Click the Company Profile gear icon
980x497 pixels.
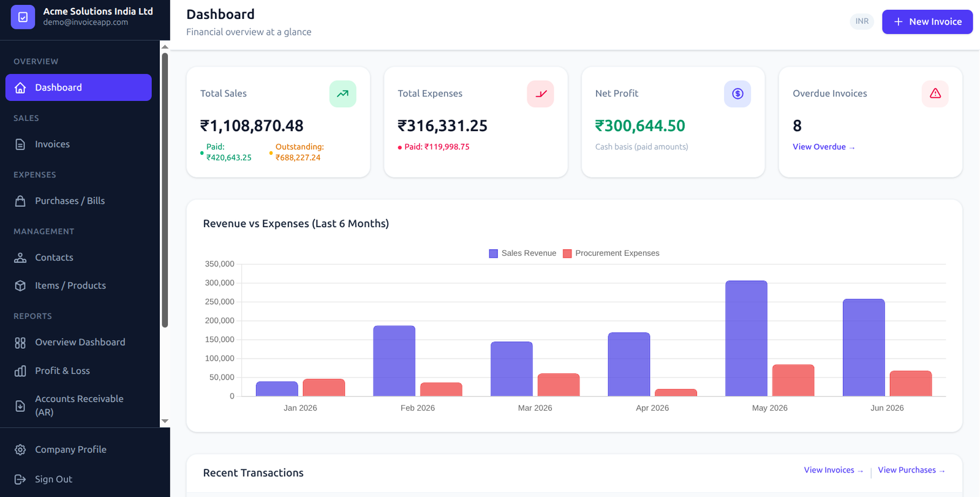click(x=20, y=450)
